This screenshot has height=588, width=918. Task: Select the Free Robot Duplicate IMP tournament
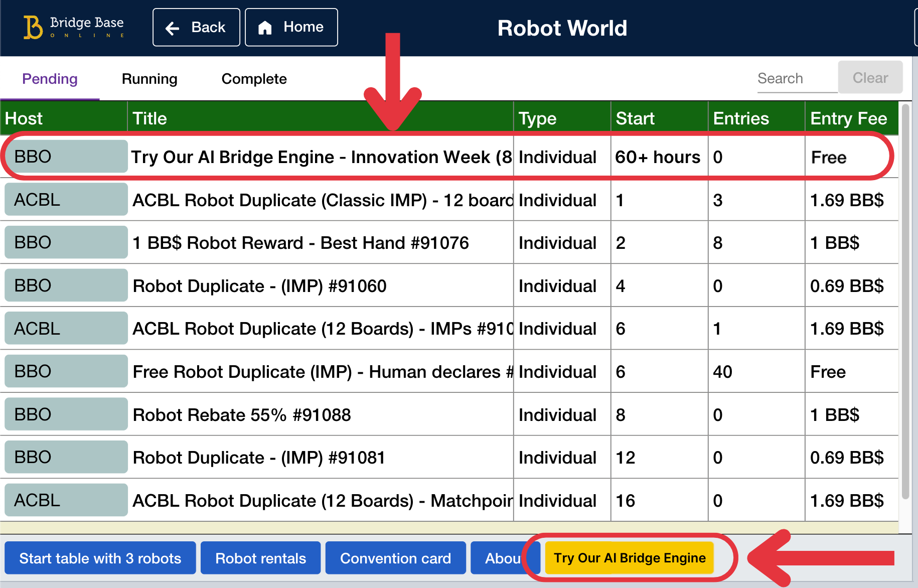[x=321, y=372]
